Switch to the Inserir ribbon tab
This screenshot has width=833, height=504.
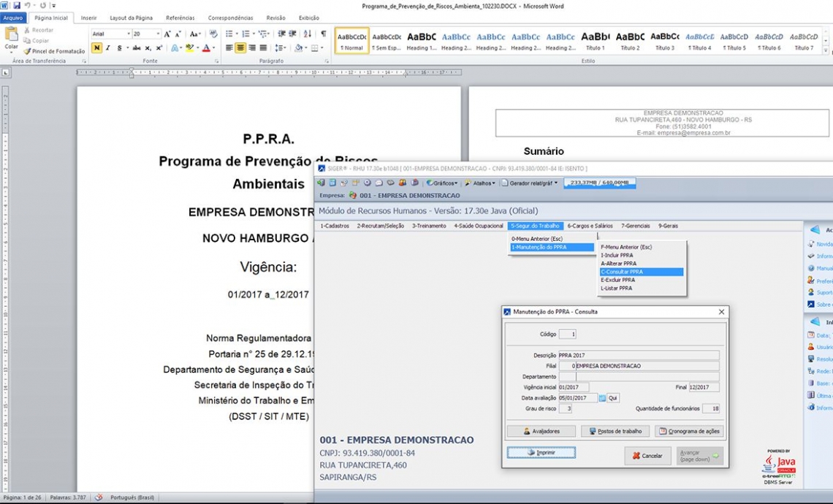coord(88,18)
